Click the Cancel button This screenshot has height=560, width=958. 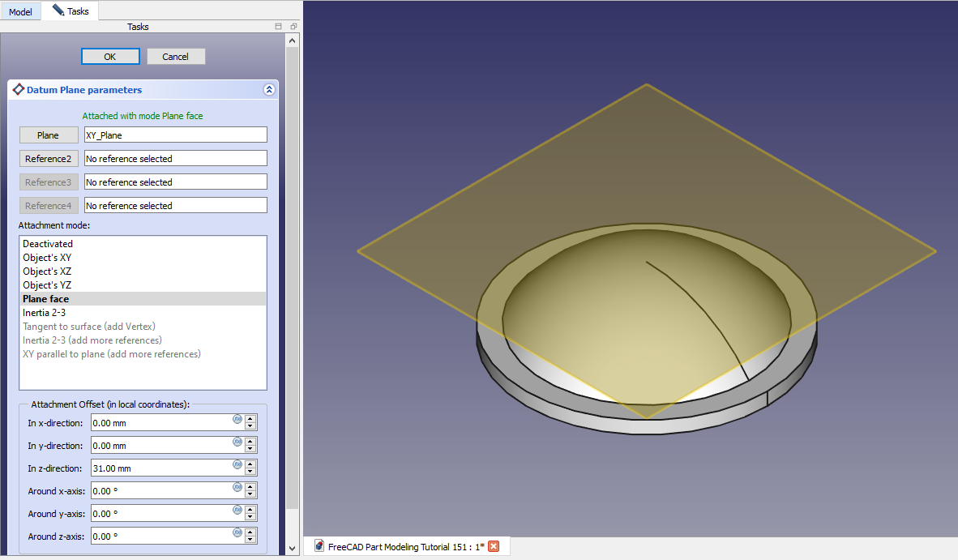pos(176,57)
